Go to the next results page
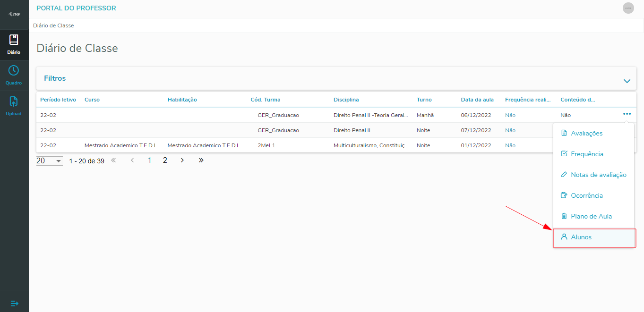The height and width of the screenshot is (312, 644). 182,160
